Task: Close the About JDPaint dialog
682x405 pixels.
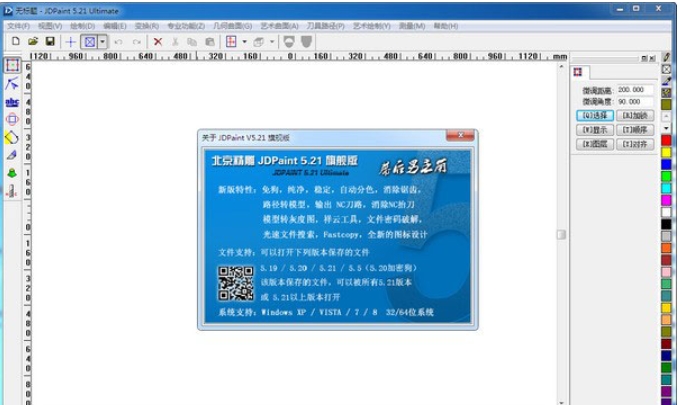Action: (460, 135)
